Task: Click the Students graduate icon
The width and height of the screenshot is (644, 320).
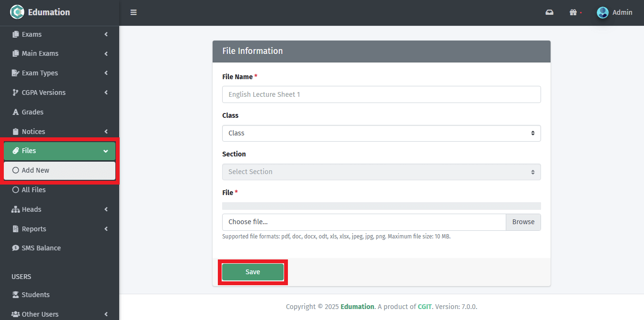Action: 16,295
